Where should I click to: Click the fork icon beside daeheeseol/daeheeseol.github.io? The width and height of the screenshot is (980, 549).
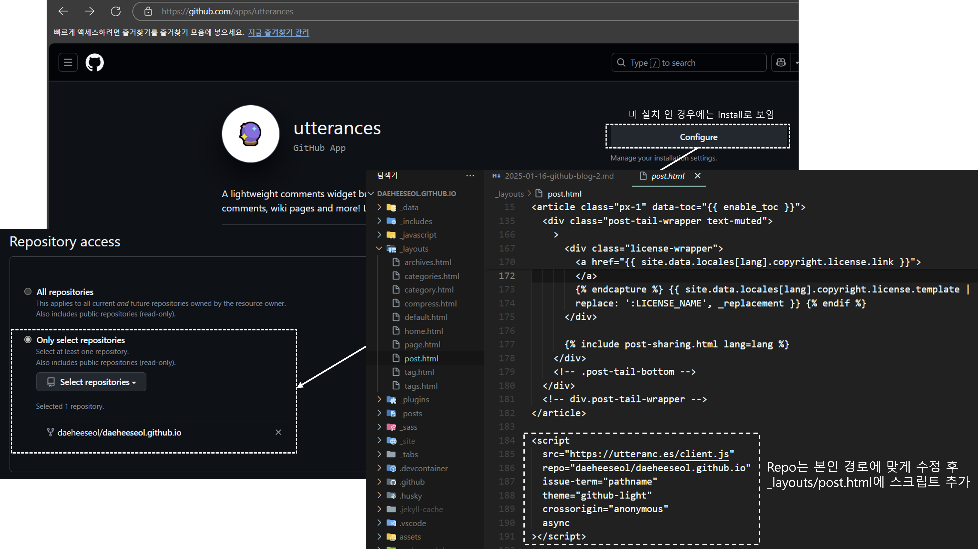[x=50, y=432]
